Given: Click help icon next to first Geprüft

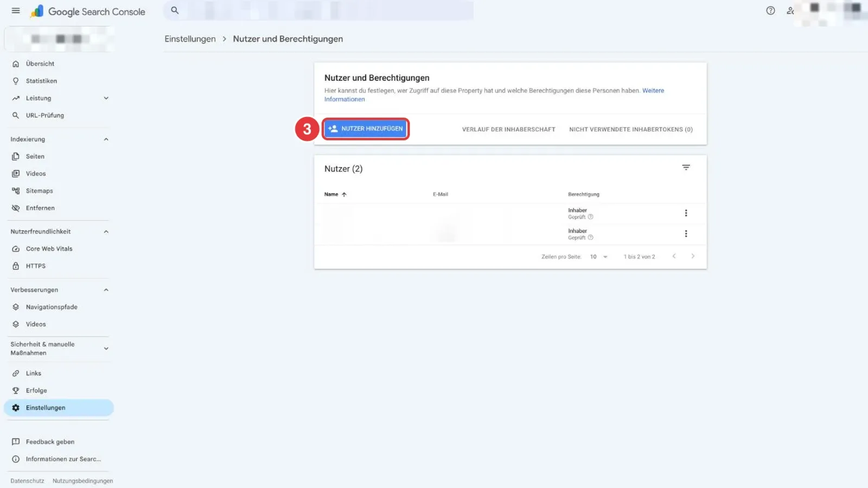Looking at the screenshot, I should 590,217.
